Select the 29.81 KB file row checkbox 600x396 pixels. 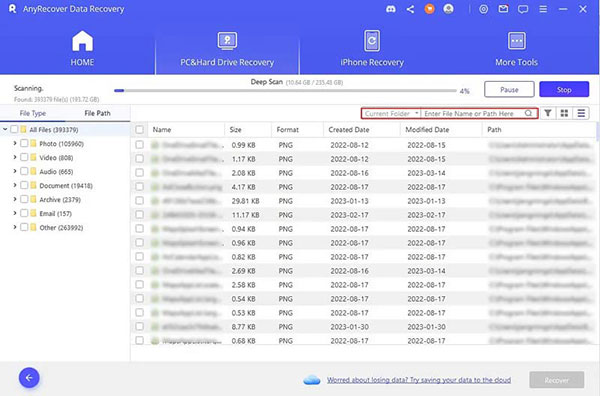pos(140,200)
